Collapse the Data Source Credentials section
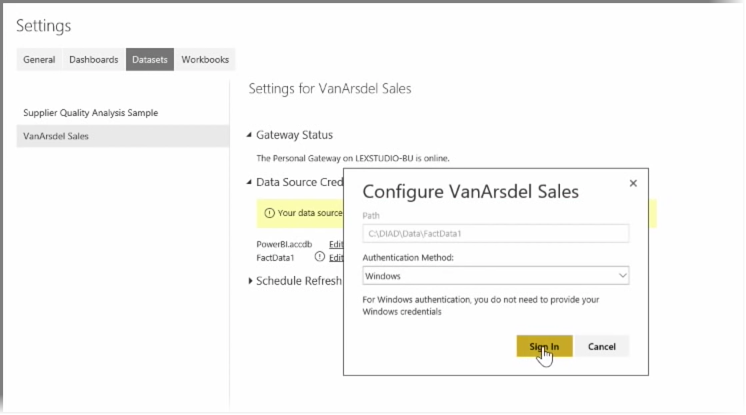 [250, 182]
